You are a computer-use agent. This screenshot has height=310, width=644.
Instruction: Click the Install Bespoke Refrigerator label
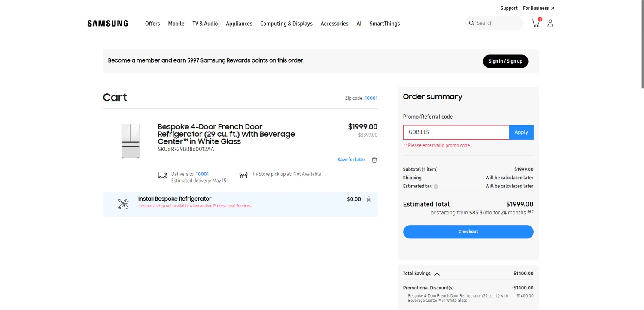[175, 199]
